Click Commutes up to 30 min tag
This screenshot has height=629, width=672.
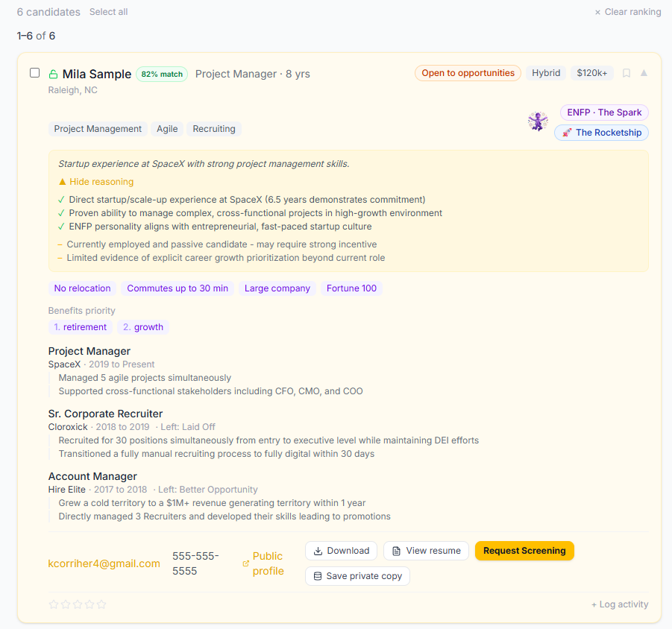(178, 288)
